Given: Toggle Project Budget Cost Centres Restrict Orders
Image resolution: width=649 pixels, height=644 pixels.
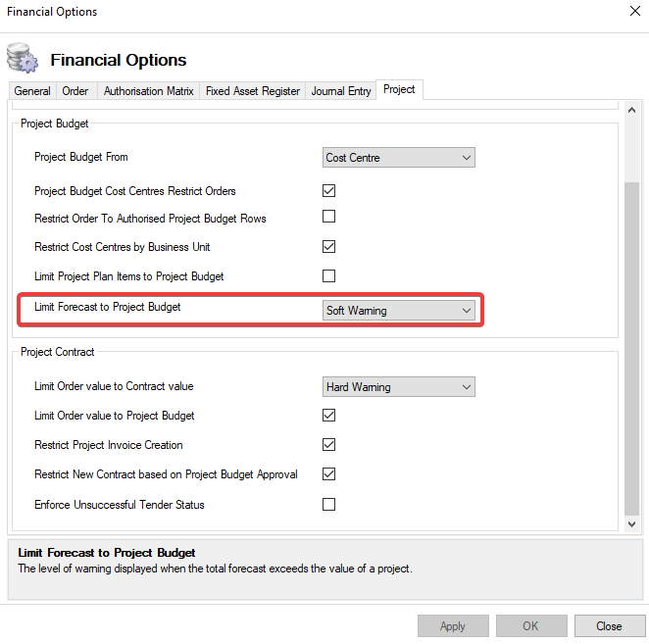Looking at the screenshot, I should coord(329,190).
